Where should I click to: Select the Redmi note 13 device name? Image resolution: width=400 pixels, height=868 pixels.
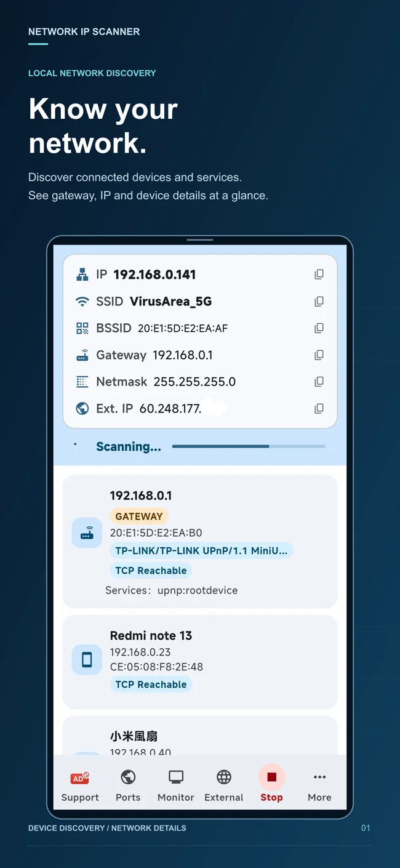coord(151,636)
